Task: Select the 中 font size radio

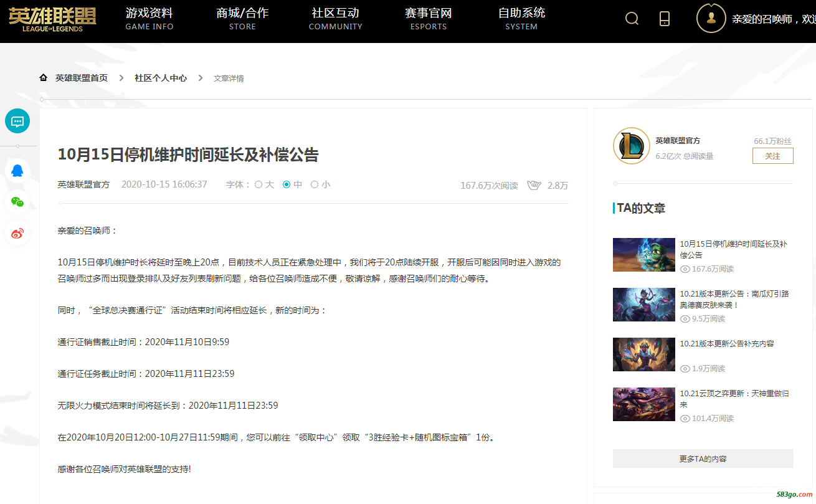Action: tap(287, 184)
